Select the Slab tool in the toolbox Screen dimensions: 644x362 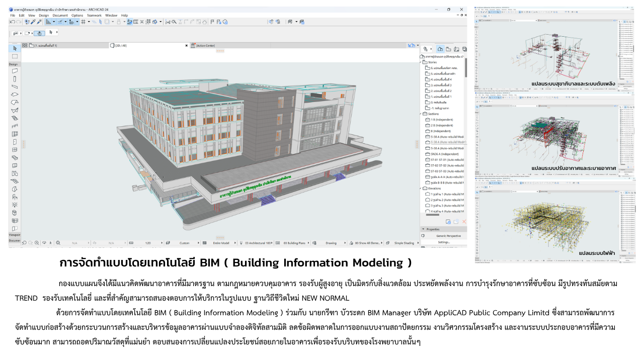[15, 95]
